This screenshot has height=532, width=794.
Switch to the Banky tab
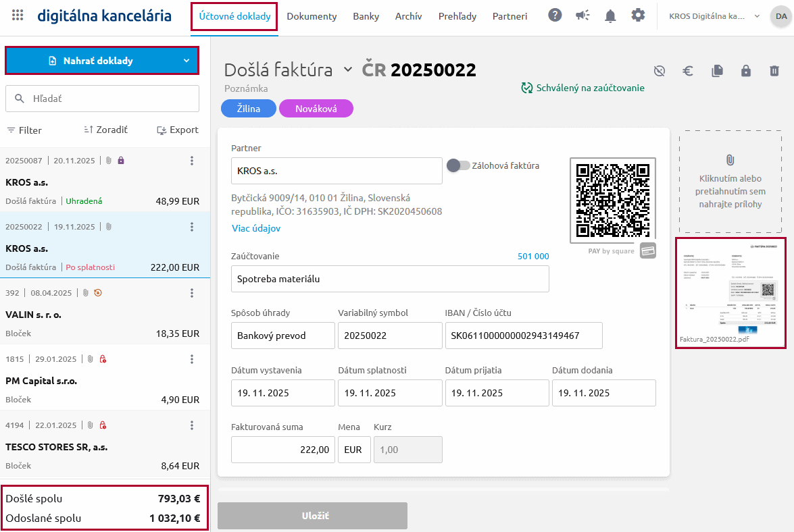[x=366, y=16]
